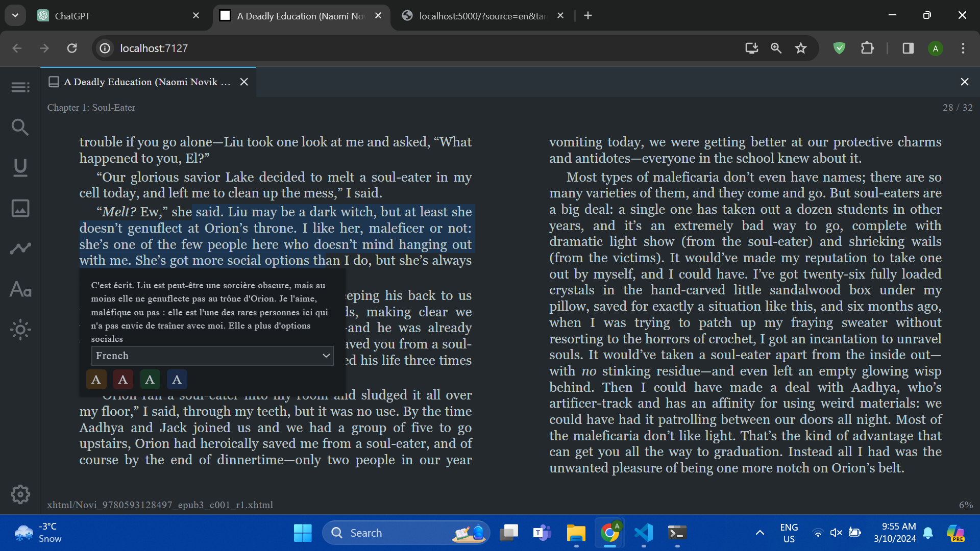Viewport: 980px width, 551px height.
Task: Pick the orange highlight color swatch
Action: [x=96, y=380]
